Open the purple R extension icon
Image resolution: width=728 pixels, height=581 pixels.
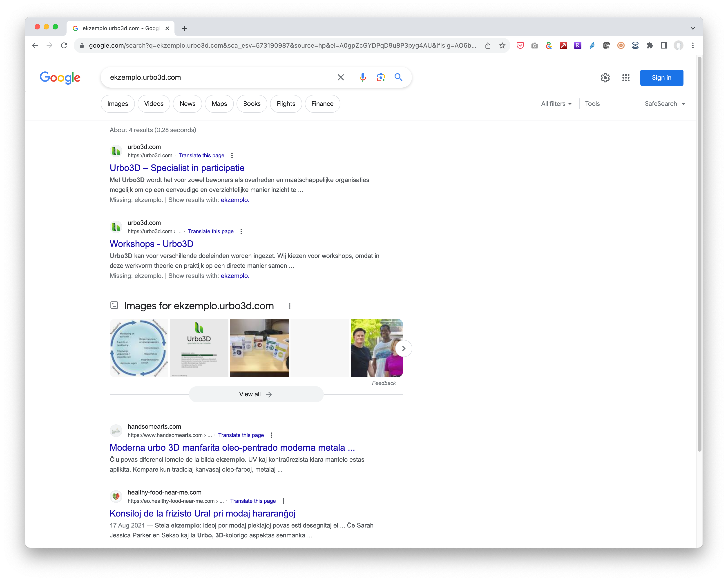(x=578, y=45)
